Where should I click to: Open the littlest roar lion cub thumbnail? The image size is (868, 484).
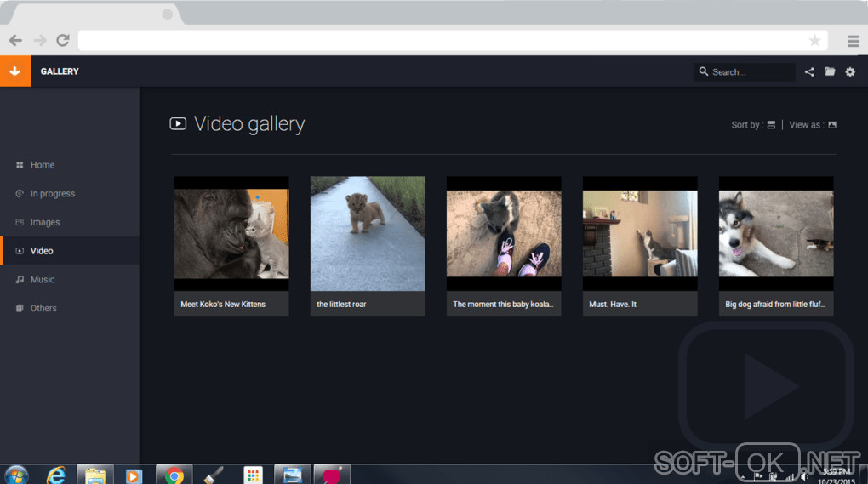click(x=368, y=233)
